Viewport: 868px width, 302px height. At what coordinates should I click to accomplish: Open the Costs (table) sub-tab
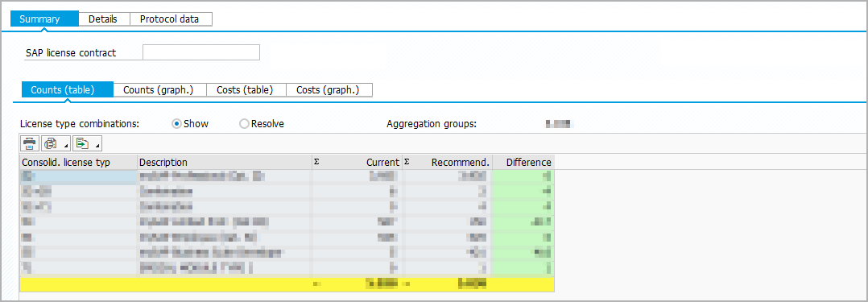tap(246, 89)
